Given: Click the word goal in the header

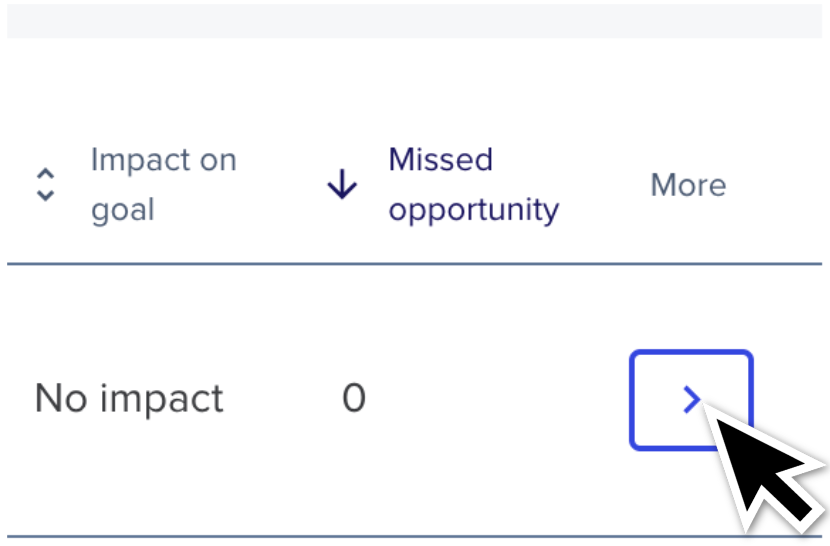Looking at the screenshot, I should pos(122,210).
